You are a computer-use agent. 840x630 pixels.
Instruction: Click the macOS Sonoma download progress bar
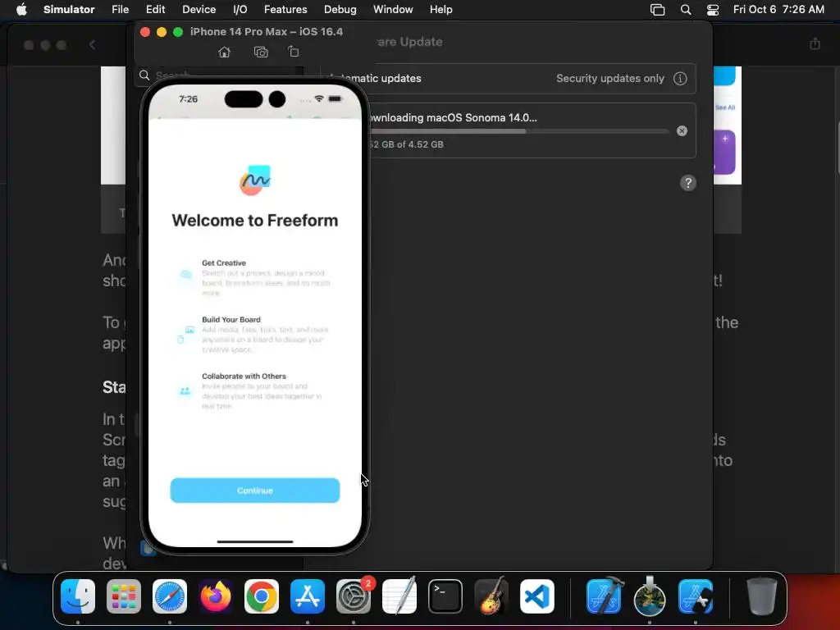tap(518, 130)
